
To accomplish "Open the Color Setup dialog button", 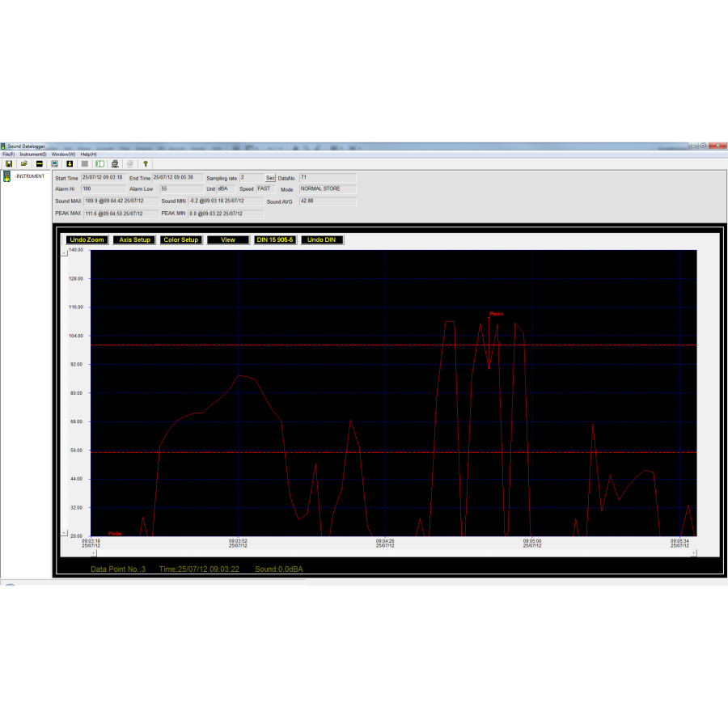I will point(180,240).
